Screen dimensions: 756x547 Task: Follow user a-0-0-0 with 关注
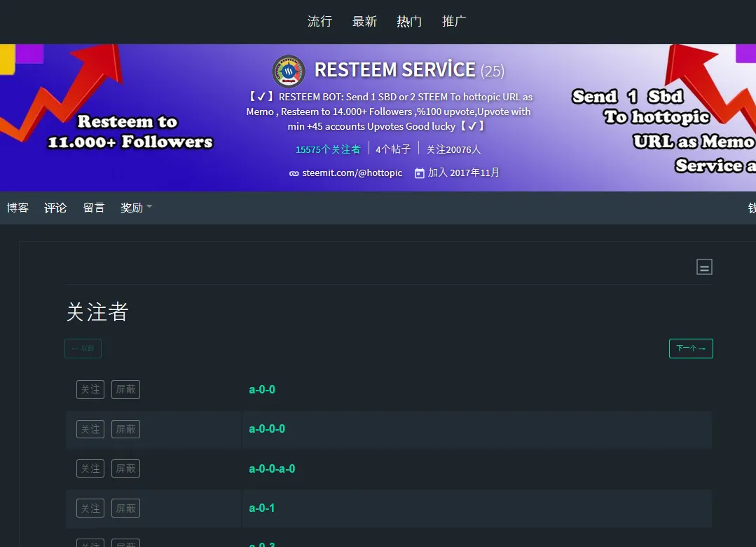[90, 429]
